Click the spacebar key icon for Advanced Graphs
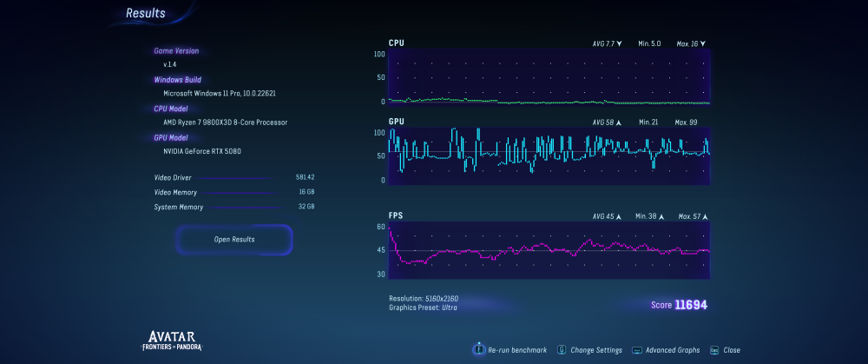Viewport: 868px width, 364px height. click(x=637, y=350)
